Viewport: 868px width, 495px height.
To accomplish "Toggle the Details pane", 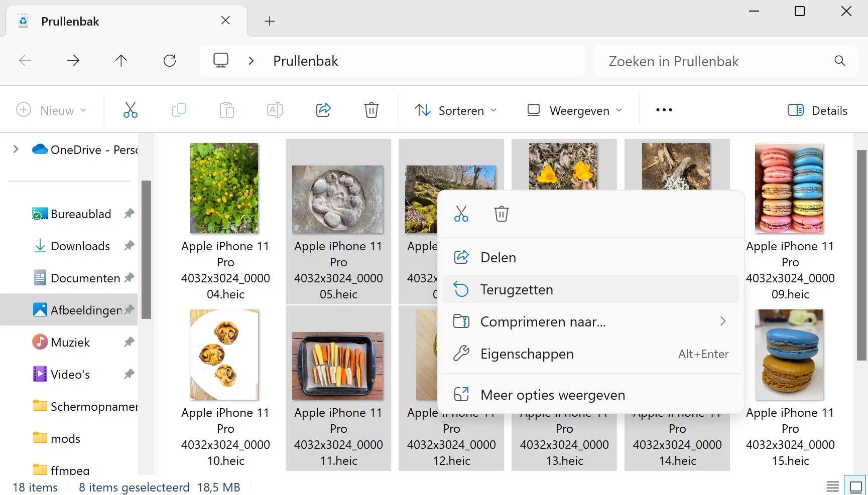I will point(817,110).
